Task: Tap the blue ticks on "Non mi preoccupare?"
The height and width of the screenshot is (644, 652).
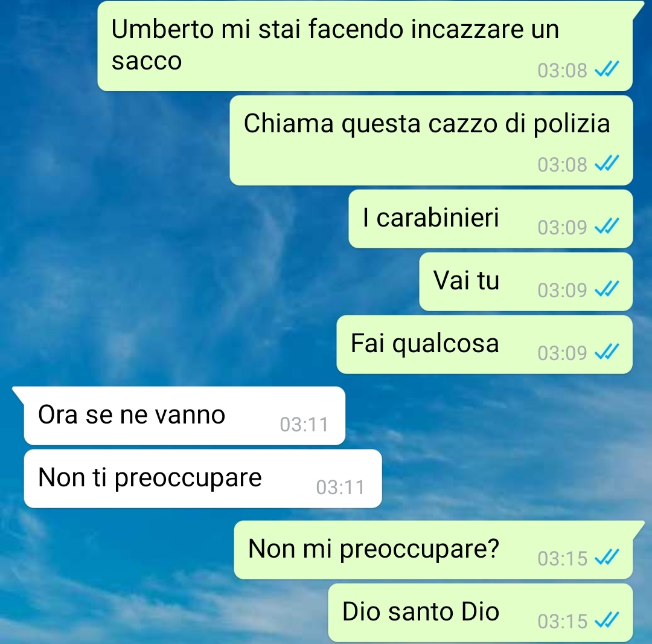Action: click(607, 558)
